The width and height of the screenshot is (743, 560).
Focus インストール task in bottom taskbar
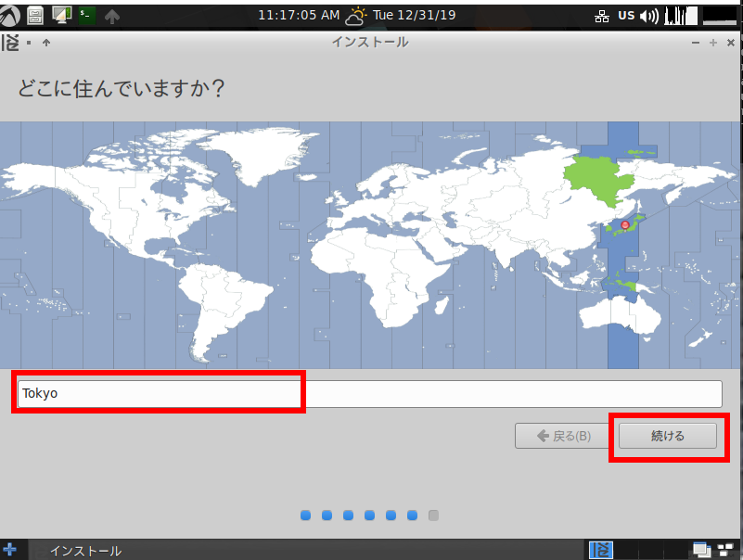click(x=85, y=551)
